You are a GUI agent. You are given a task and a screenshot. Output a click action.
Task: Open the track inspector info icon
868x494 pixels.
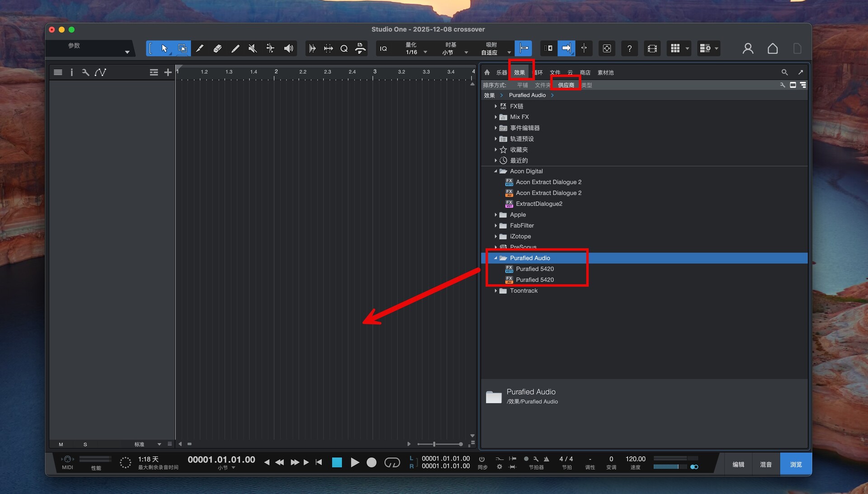[71, 72]
